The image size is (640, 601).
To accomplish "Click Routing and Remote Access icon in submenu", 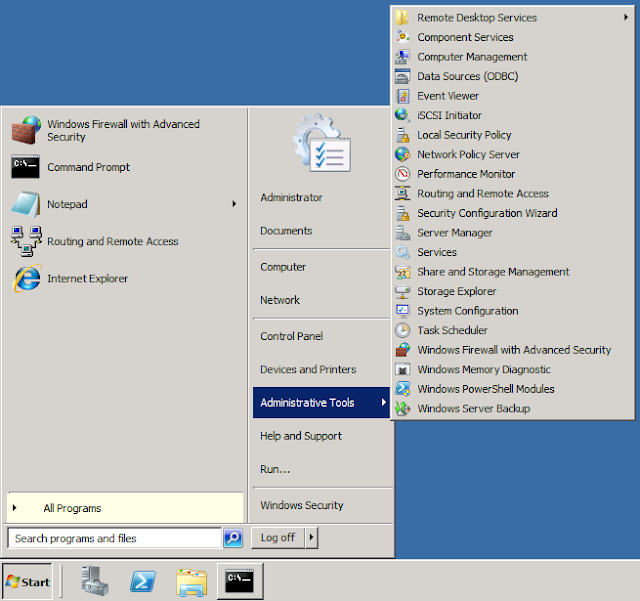I will tap(402, 194).
